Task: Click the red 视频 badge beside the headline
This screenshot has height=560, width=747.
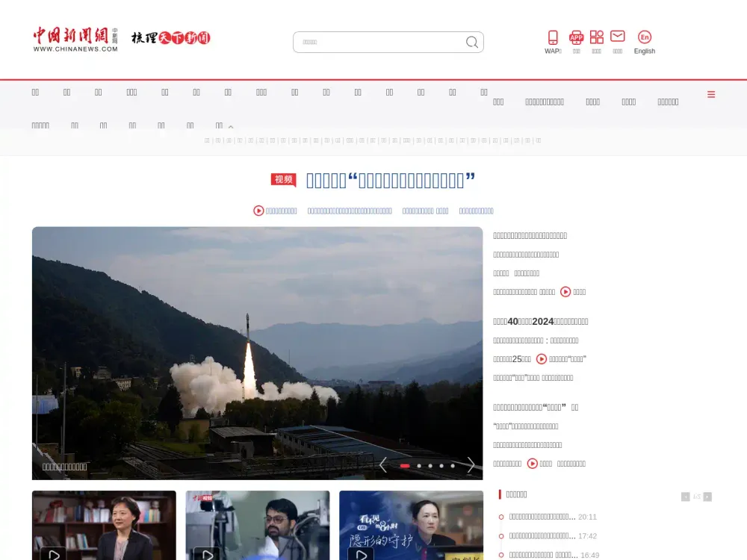Action: pyautogui.click(x=282, y=180)
